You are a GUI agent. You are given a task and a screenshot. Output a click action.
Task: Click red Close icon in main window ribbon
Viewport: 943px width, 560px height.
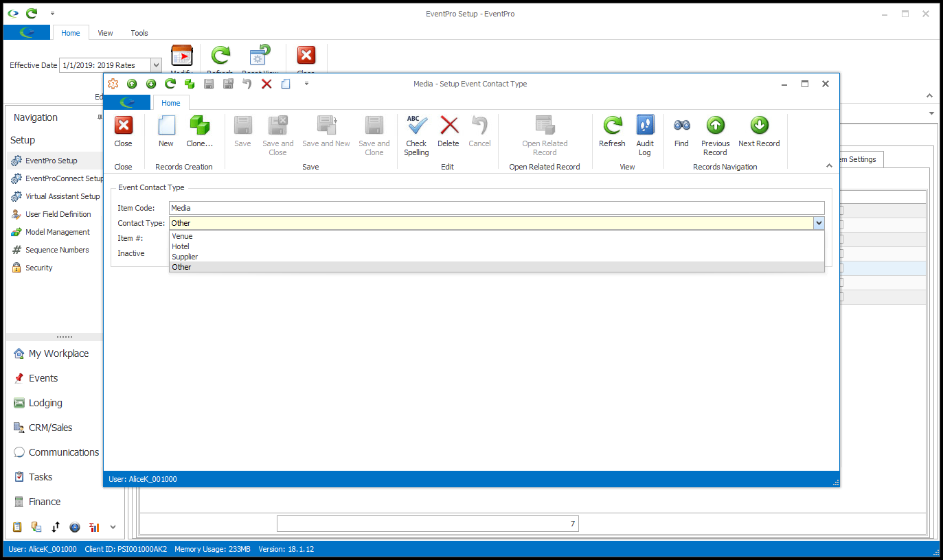tap(306, 56)
